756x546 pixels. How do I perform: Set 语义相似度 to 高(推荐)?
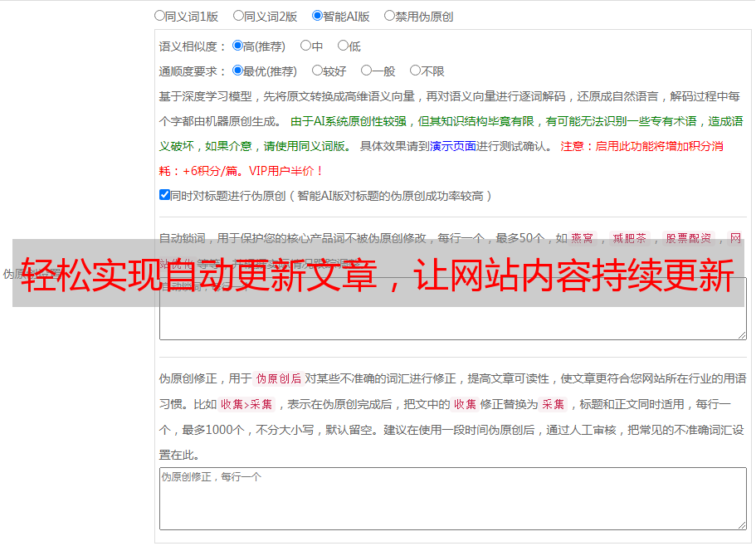pos(237,46)
